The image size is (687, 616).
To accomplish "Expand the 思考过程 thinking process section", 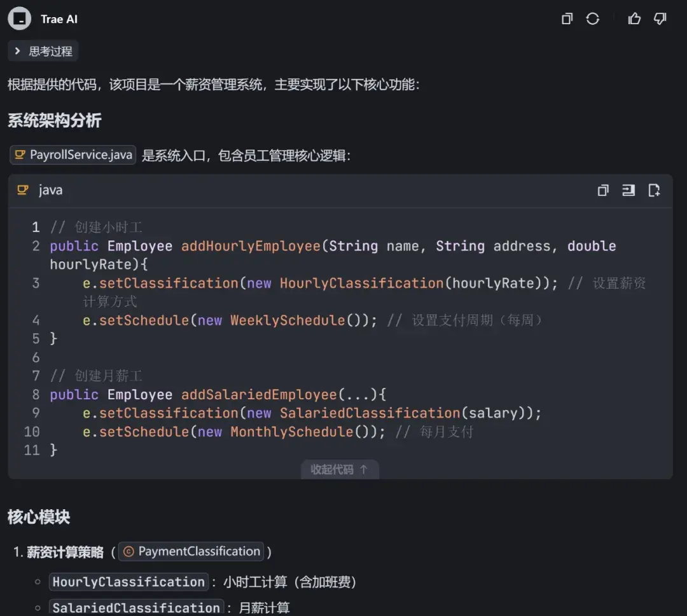I will pyautogui.click(x=43, y=51).
